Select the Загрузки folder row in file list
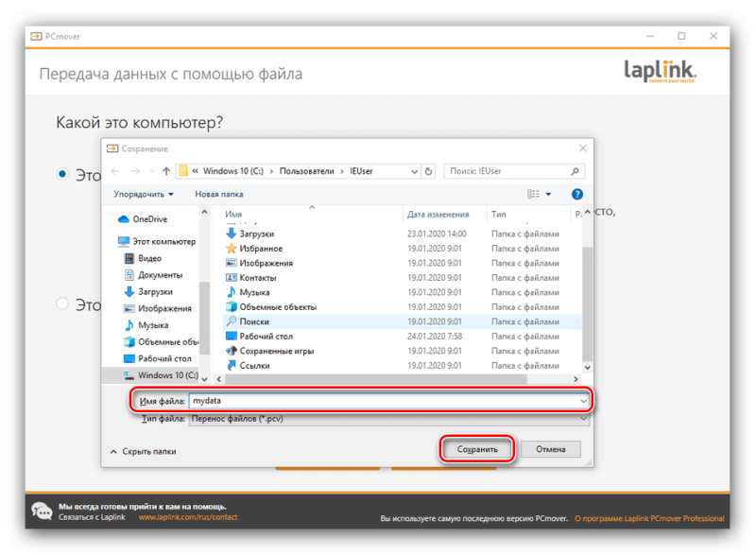 (403, 234)
